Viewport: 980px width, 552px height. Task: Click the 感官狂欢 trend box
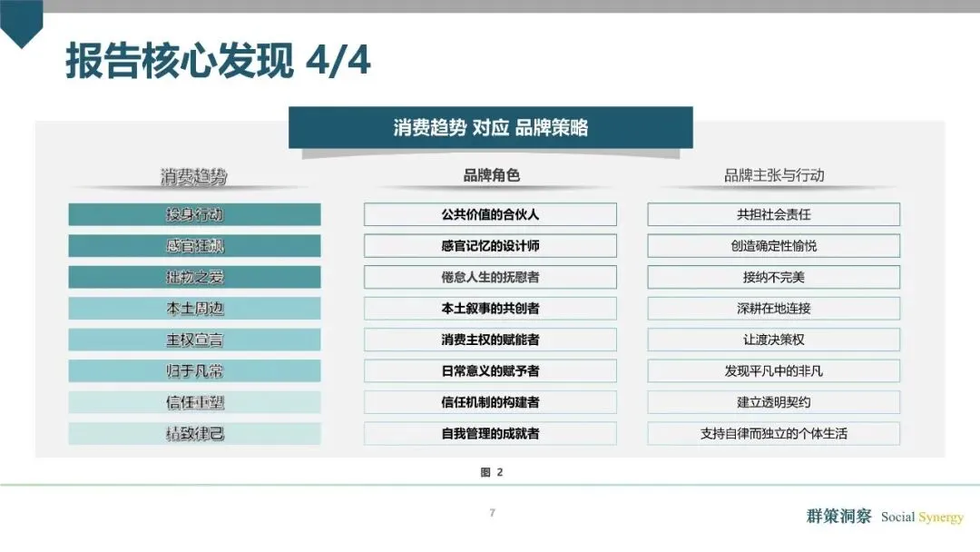click(195, 246)
